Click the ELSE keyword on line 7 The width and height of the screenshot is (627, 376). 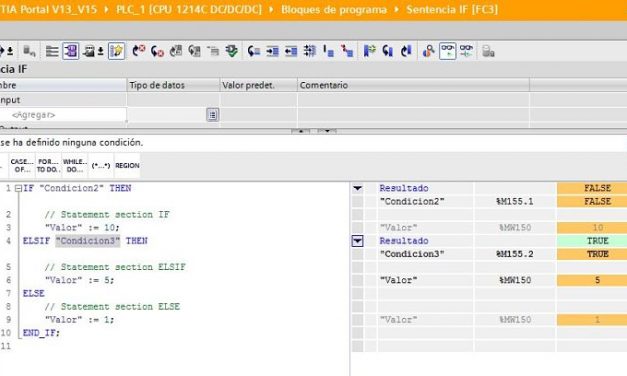(34, 293)
